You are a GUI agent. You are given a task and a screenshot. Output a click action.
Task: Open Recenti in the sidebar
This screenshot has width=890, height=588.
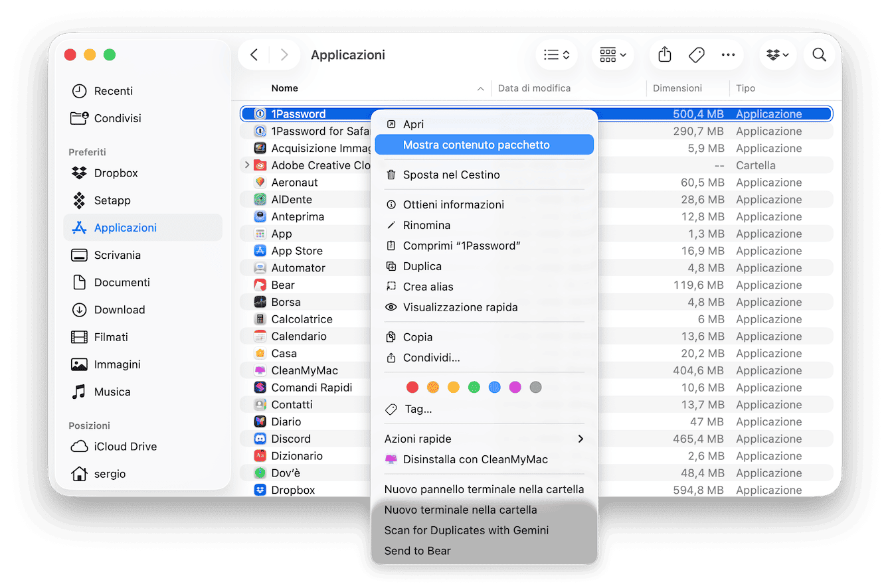click(x=143, y=91)
